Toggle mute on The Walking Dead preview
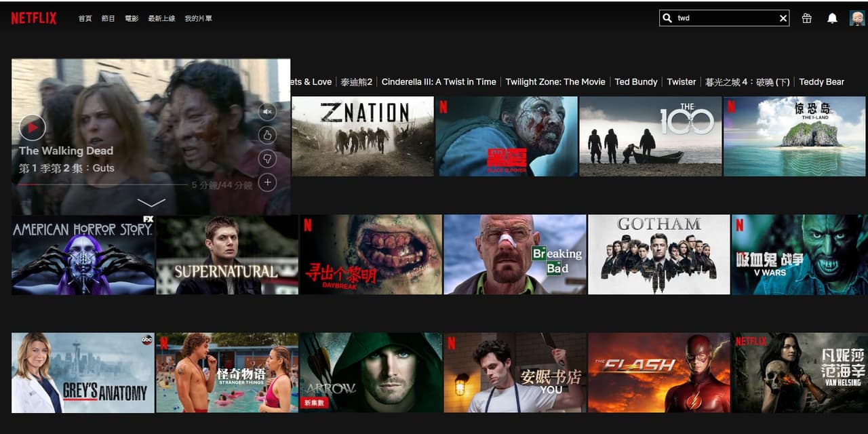Screen dimensions: 868x434 tap(267, 111)
